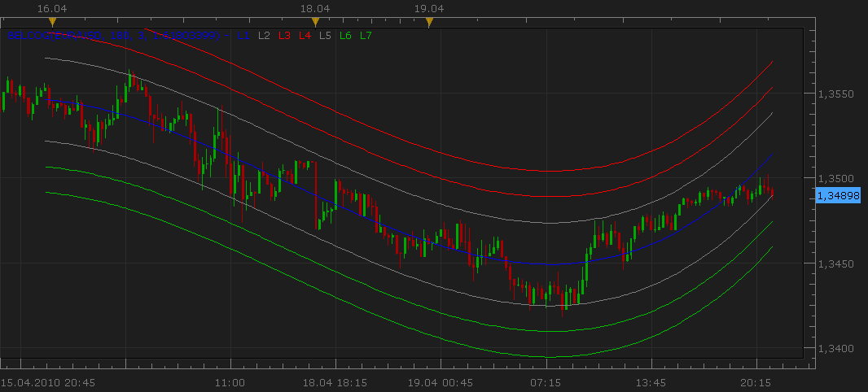Click the 18.04 date text above the chart

(x=315, y=9)
